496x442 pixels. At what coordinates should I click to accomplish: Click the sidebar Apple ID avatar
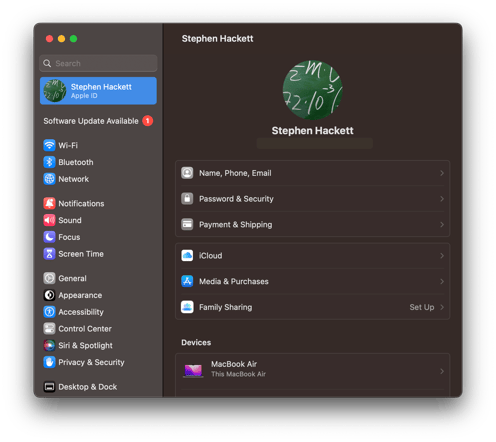point(55,91)
